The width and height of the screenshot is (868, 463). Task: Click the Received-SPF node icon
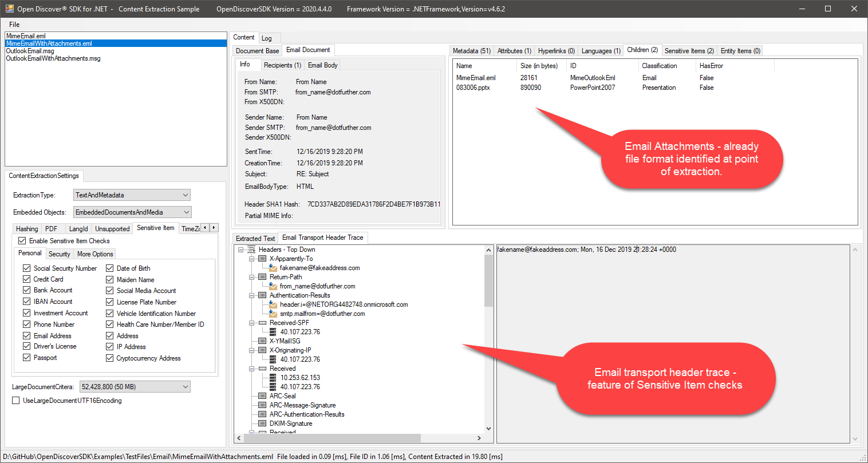click(262, 323)
